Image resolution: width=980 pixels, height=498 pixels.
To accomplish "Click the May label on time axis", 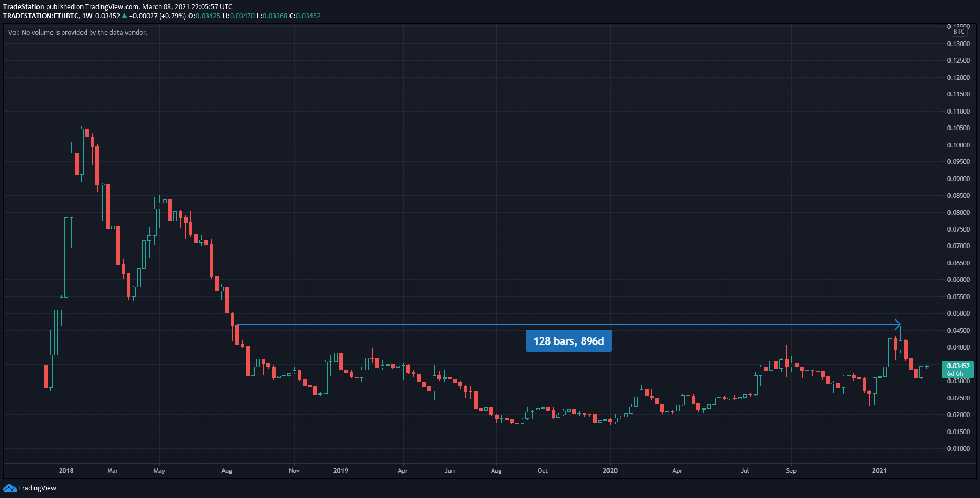I will [x=159, y=471].
